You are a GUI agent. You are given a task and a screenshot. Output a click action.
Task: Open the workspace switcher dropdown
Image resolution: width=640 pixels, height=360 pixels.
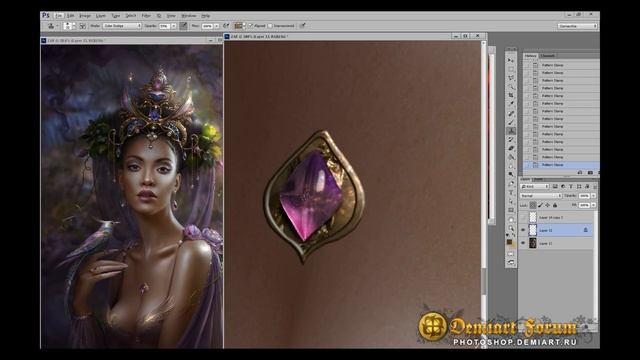click(x=578, y=26)
